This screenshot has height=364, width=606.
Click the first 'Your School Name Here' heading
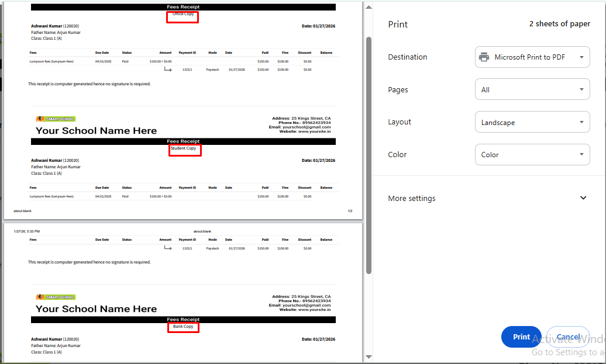(x=96, y=131)
